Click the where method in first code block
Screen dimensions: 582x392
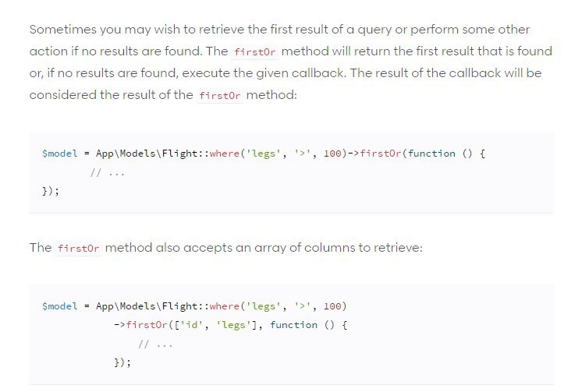(225, 154)
